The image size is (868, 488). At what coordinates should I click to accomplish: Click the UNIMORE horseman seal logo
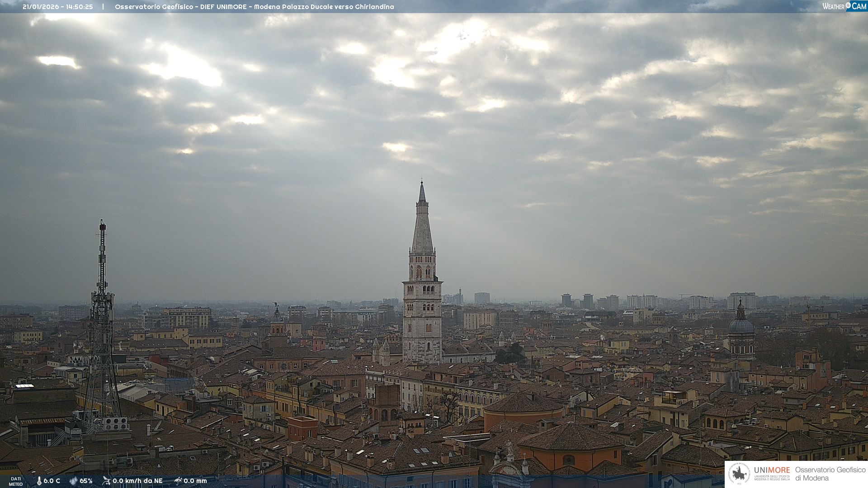click(x=739, y=474)
